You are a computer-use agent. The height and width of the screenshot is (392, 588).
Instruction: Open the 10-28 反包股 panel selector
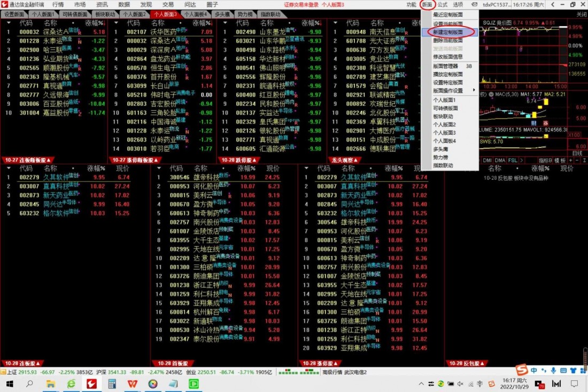[467, 364]
